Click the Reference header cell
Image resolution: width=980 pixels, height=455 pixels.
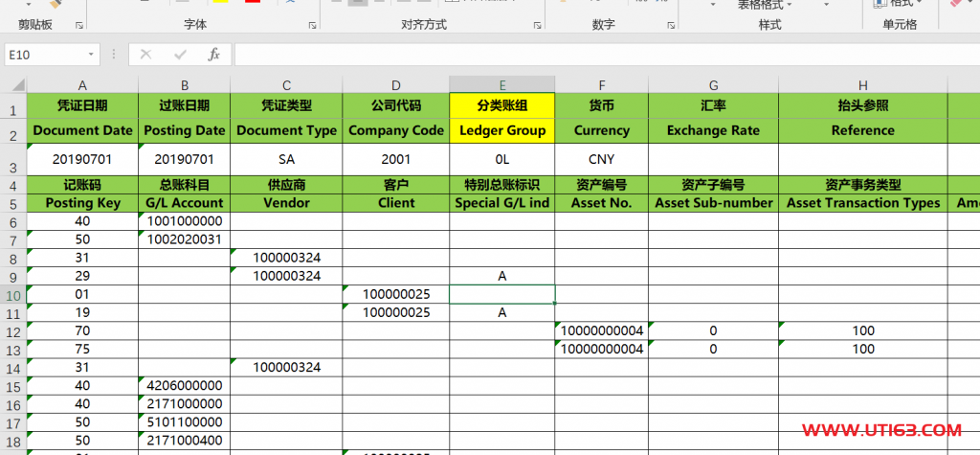(863, 131)
